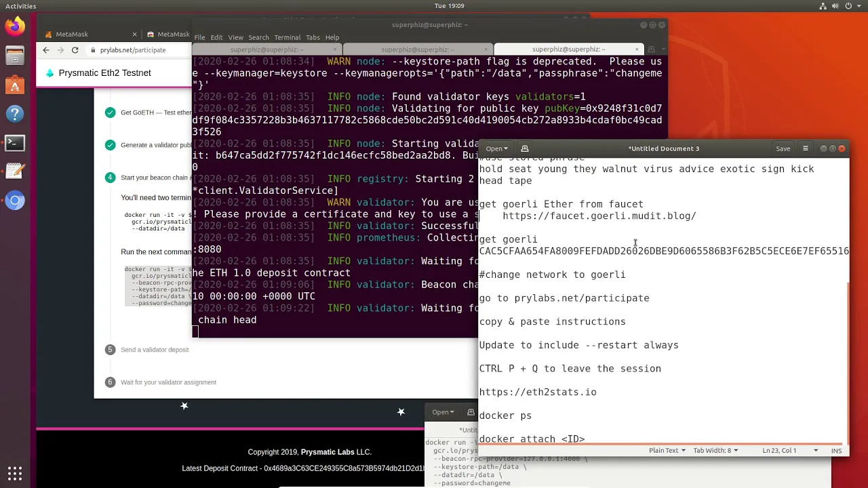Click 'Update to include --restart always' line
The height and width of the screenshot is (488, 868).
tap(579, 345)
